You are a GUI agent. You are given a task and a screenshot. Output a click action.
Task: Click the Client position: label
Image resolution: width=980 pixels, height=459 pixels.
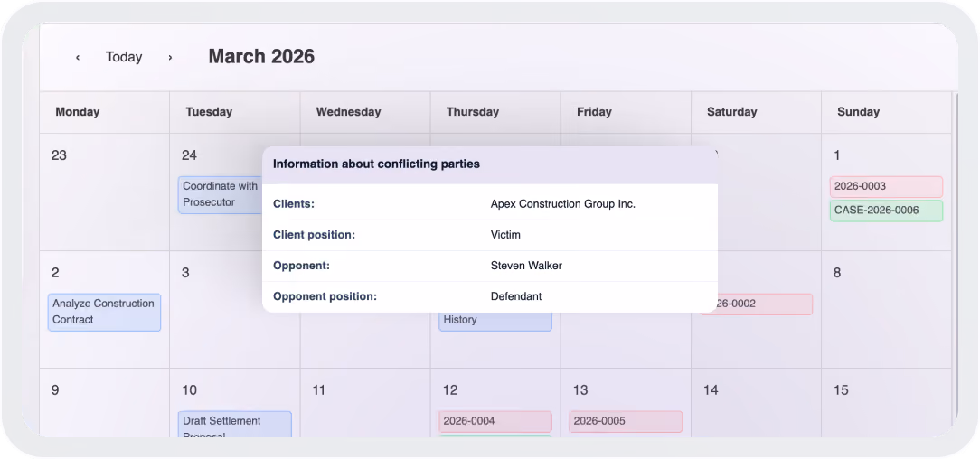tap(314, 236)
